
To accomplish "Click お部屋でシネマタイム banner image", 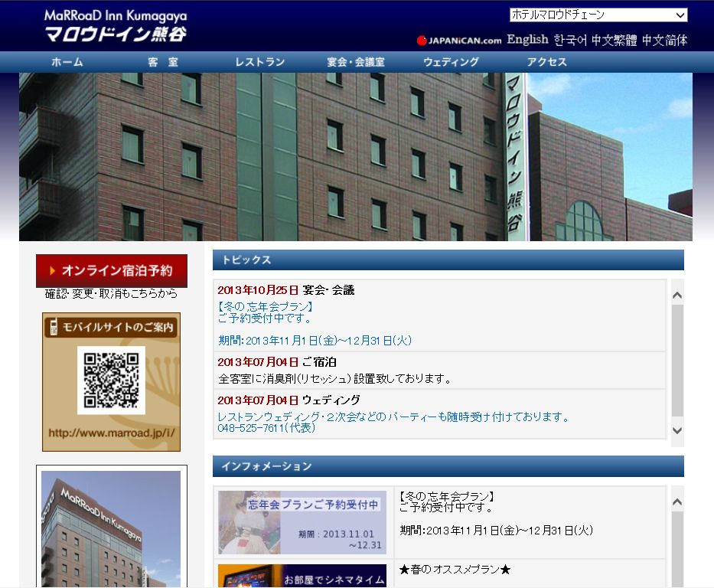I will coord(302,576).
